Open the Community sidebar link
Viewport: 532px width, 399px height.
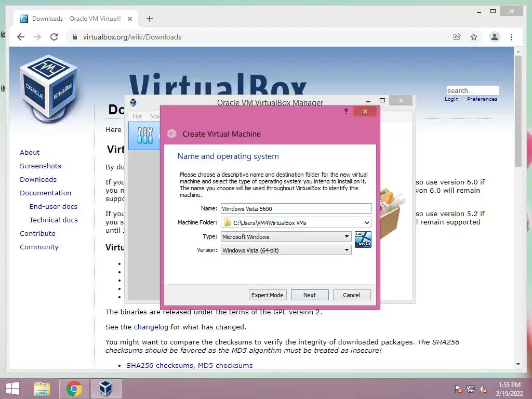point(39,247)
